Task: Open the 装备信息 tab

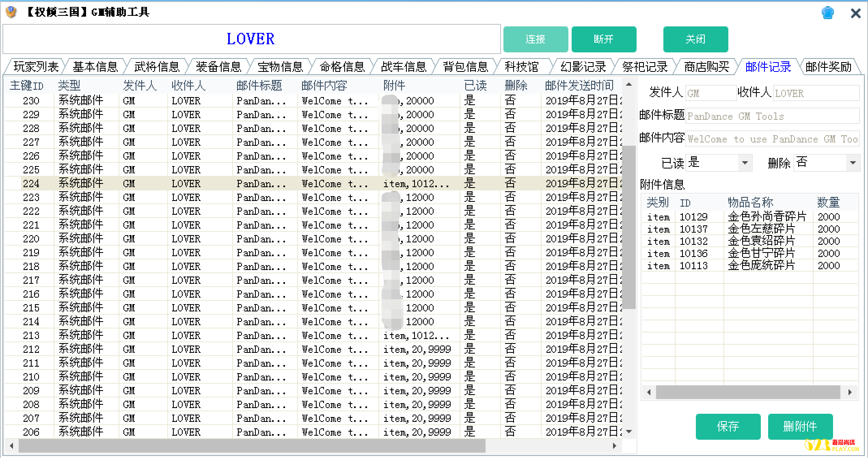Action: [x=218, y=67]
